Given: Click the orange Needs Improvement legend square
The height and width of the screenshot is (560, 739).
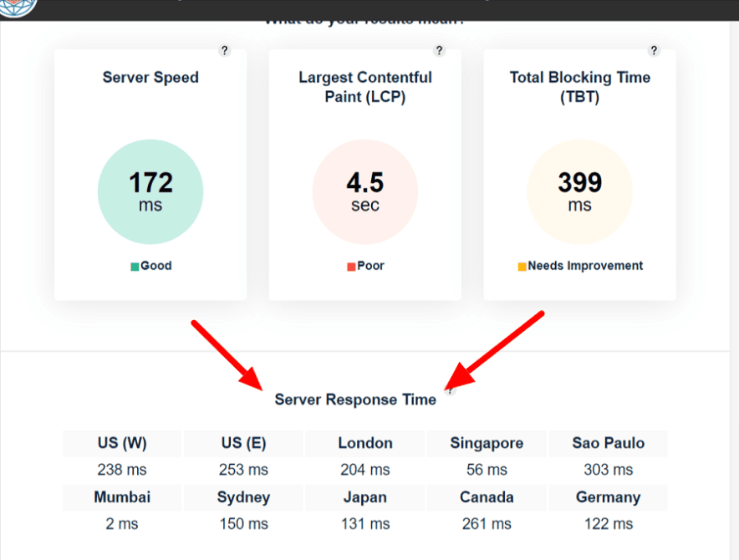Looking at the screenshot, I should click(x=522, y=267).
